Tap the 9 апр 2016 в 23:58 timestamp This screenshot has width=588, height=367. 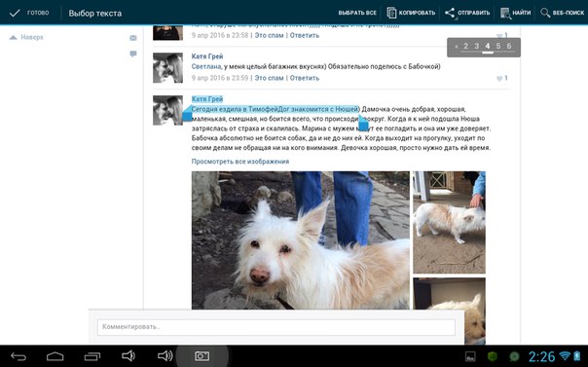click(x=220, y=35)
